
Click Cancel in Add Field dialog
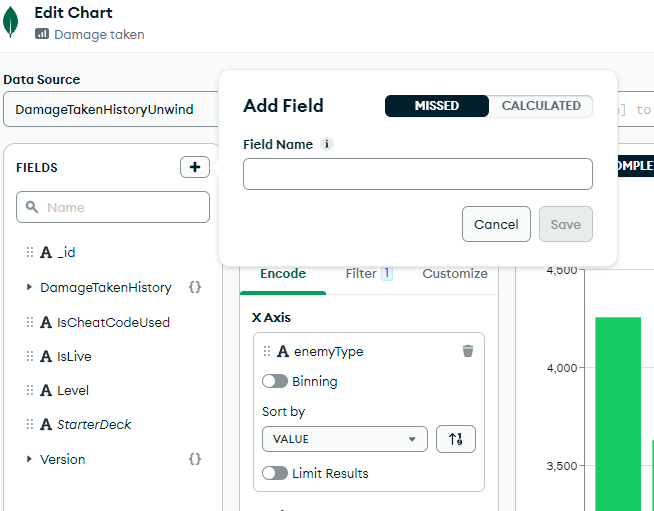[496, 224]
